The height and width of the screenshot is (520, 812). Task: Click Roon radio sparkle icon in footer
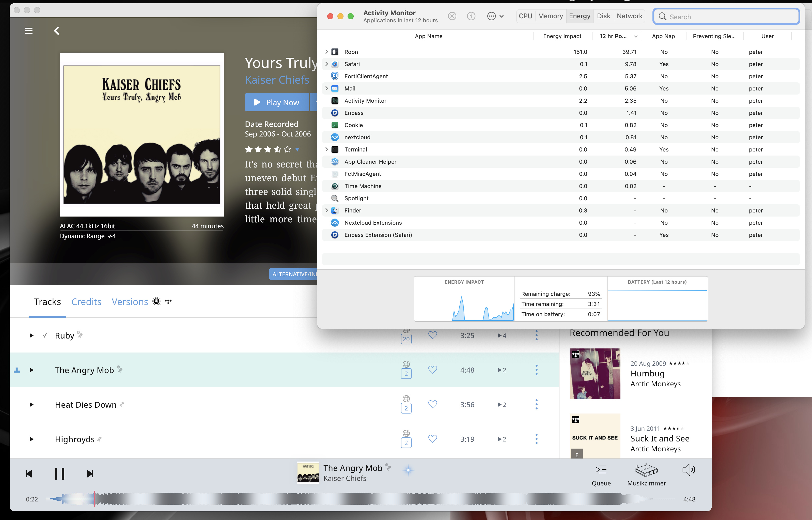[x=408, y=470]
